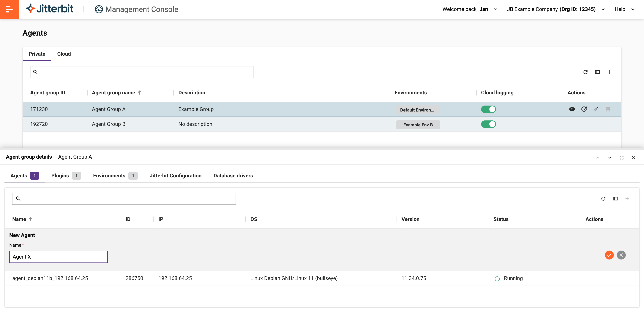The height and width of the screenshot is (312, 644).
Task: Click the Cloud logging column header
Action: [x=497, y=93]
